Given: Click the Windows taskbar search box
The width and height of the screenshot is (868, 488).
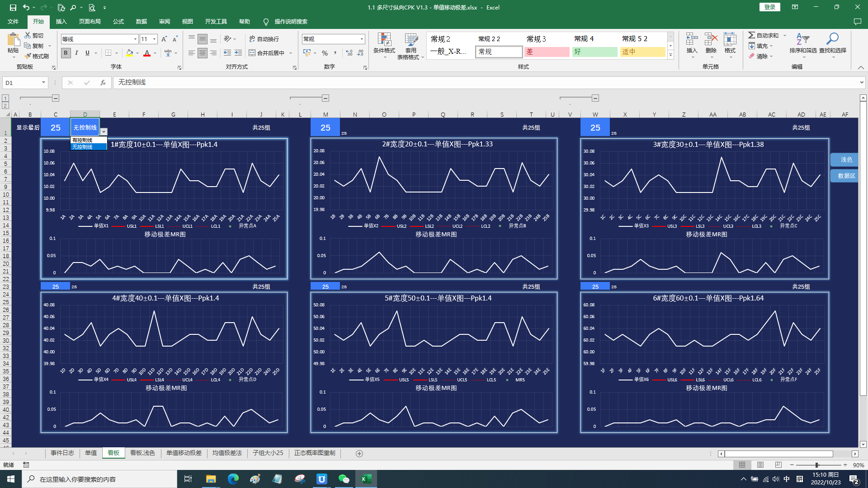Looking at the screenshot, I should 99,479.
